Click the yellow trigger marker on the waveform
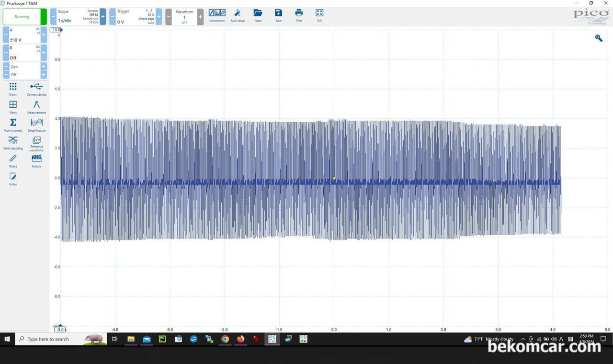This screenshot has width=613, height=364. (x=334, y=178)
